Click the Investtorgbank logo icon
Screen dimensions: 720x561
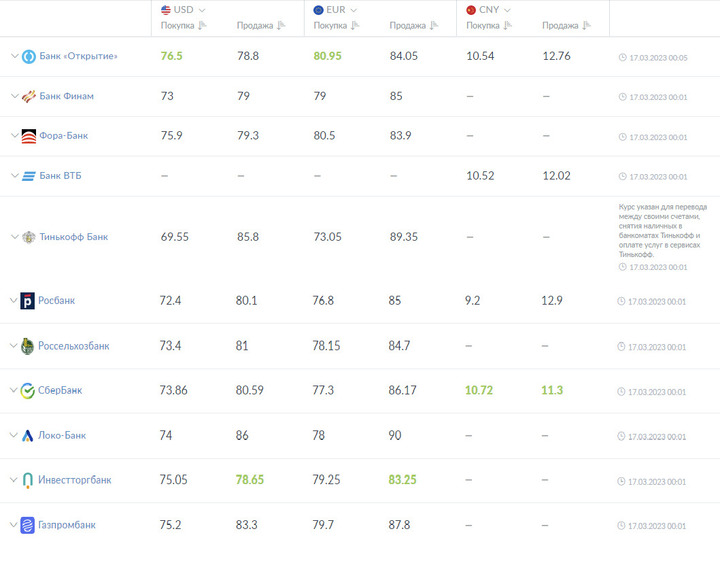28,480
